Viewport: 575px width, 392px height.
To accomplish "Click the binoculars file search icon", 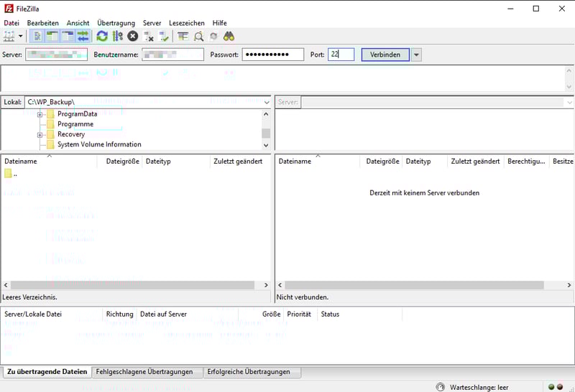I will pyautogui.click(x=229, y=36).
